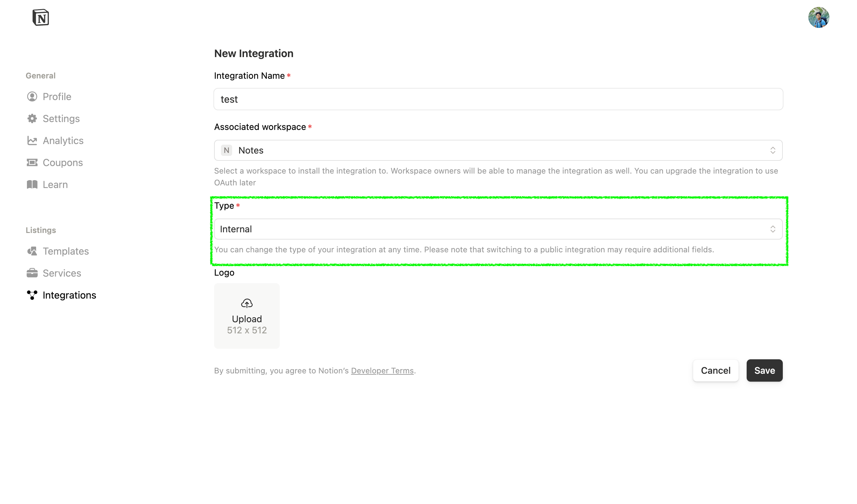Open Settings via the gear icon
The image size is (857, 504).
point(32,118)
